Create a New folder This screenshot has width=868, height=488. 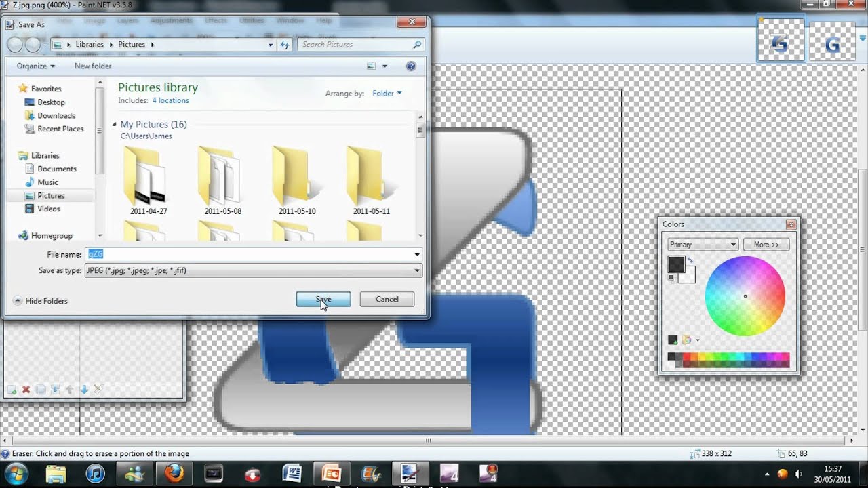click(x=93, y=66)
